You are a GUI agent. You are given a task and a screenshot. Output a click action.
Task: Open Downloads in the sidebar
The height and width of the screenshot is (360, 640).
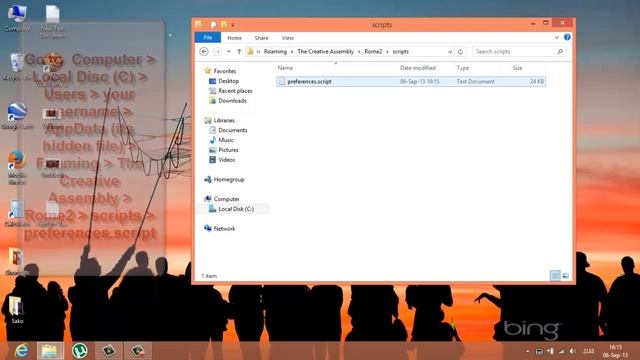[x=232, y=101]
